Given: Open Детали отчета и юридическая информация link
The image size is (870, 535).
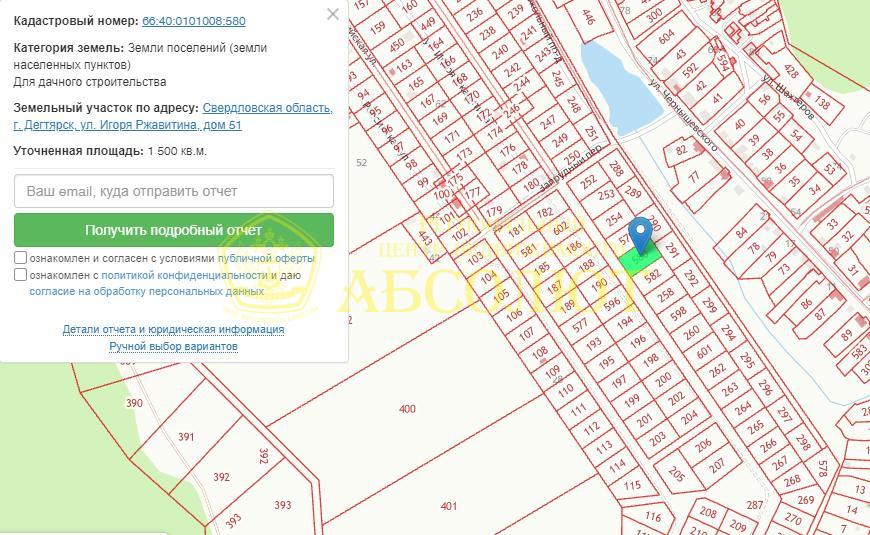Looking at the screenshot, I should tap(173, 329).
